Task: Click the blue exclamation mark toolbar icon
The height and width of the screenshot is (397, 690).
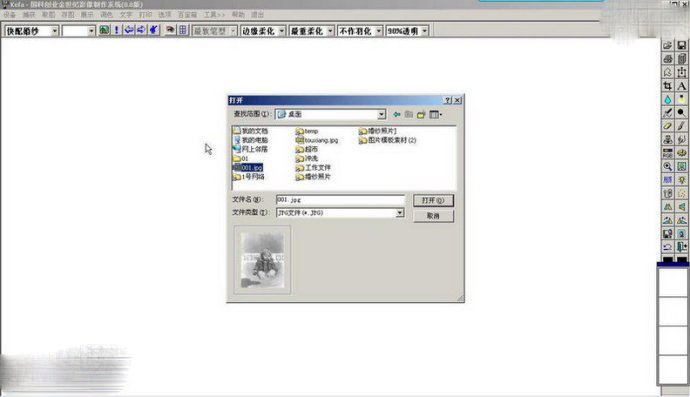Action: (x=117, y=30)
